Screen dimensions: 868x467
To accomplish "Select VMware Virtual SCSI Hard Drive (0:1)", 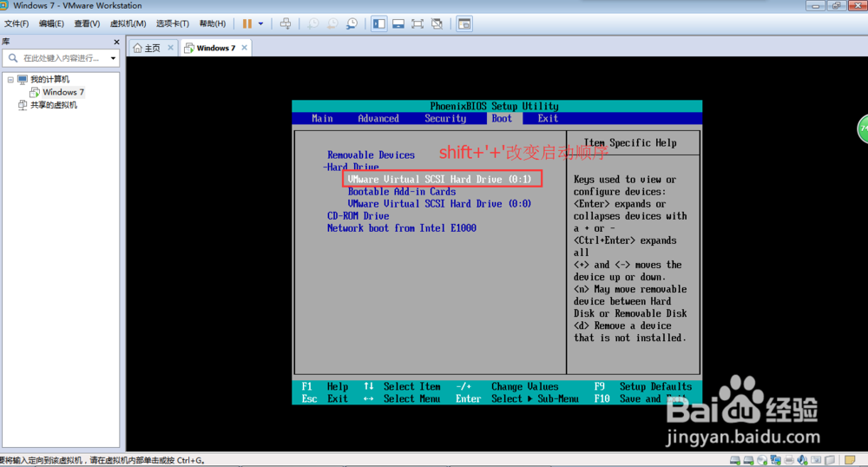I will pyautogui.click(x=439, y=180).
